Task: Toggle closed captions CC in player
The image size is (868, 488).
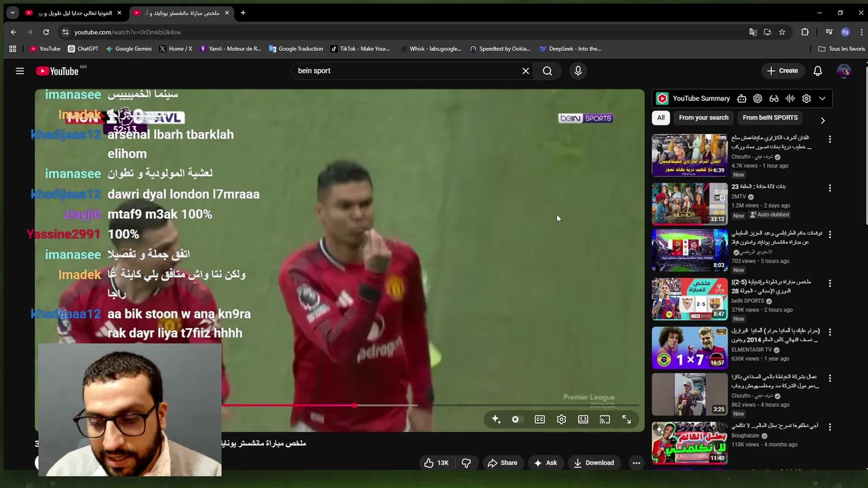Action: point(540,420)
